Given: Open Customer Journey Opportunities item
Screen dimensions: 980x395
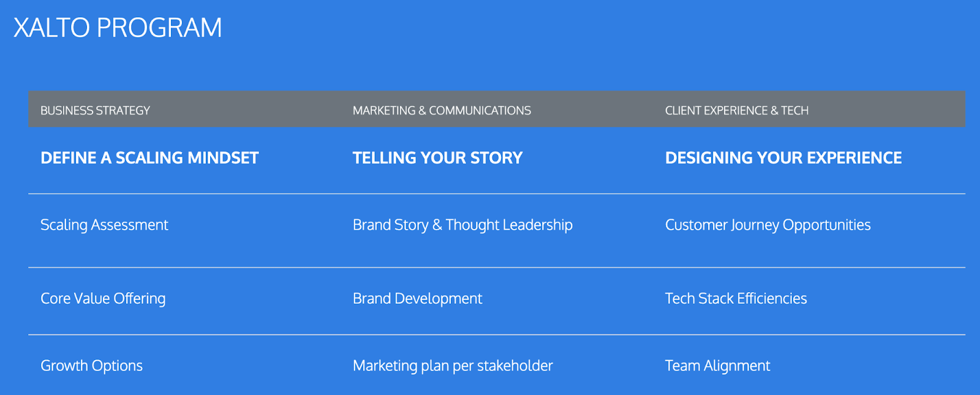Looking at the screenshot, I should coord(767,225).
